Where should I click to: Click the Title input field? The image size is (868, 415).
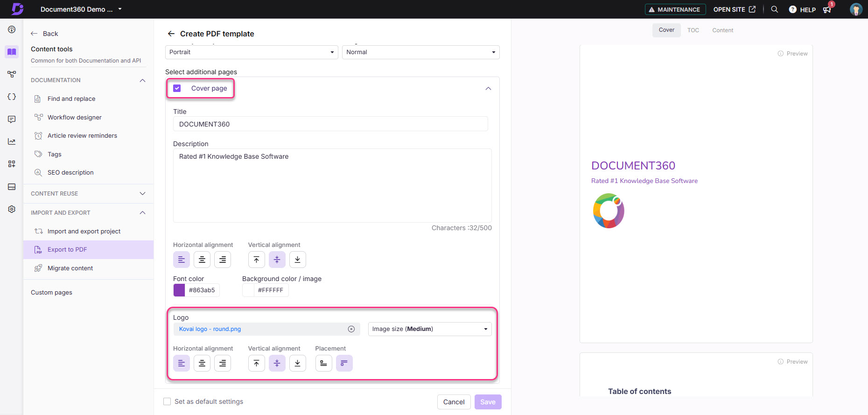[x=330, y=124]
